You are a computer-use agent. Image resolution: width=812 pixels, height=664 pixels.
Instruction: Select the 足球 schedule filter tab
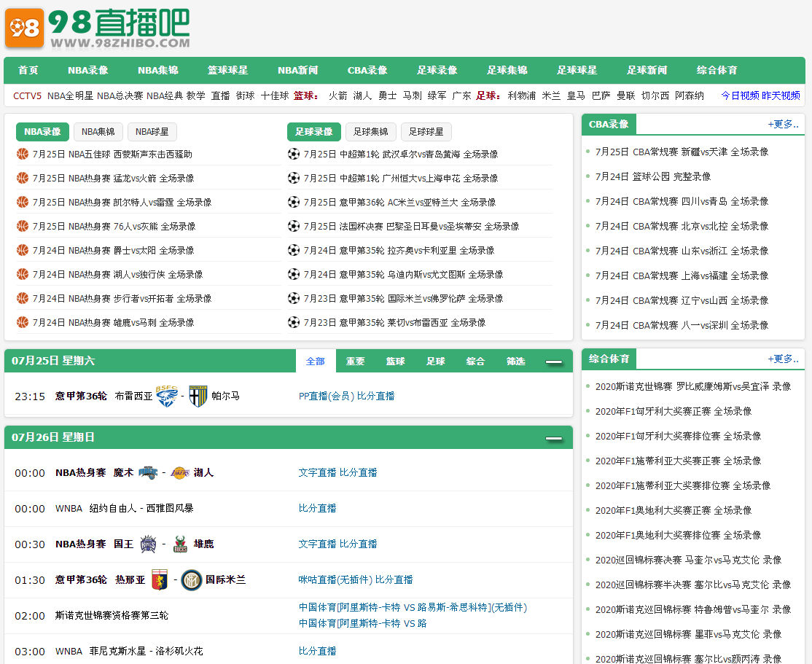point(435,361)
